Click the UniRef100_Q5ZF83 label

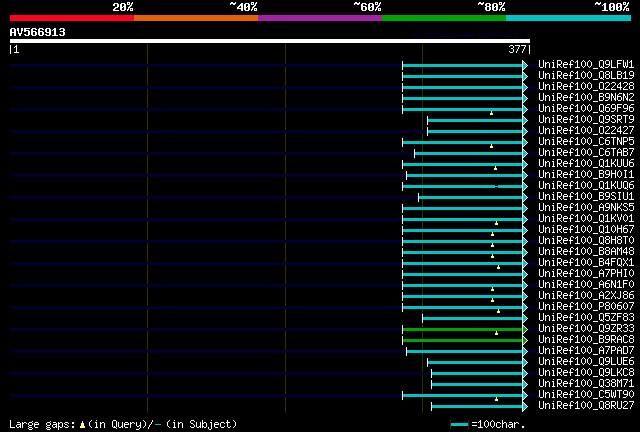[x=586, y=318]
